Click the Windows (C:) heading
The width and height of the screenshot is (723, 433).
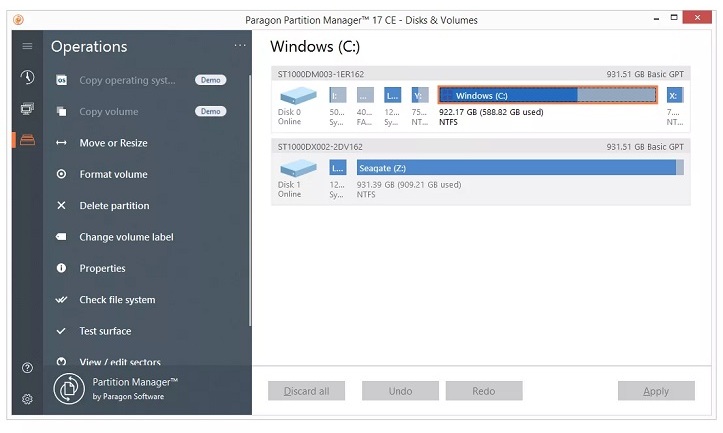click(315, 47)
